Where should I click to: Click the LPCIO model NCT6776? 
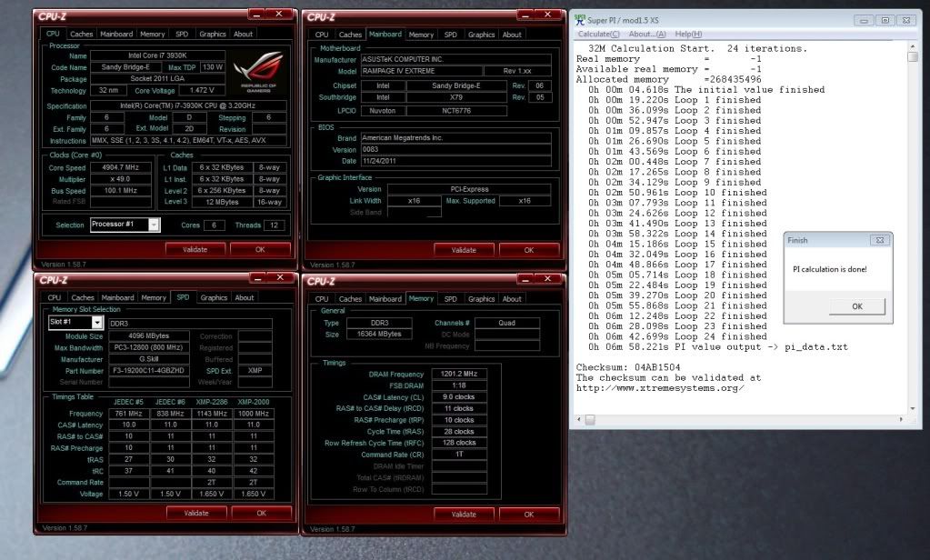point(456,110)
